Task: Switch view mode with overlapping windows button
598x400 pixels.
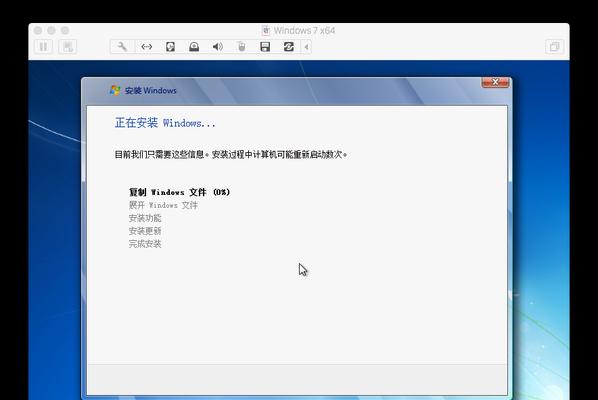Action: click(x=554, y=47)
